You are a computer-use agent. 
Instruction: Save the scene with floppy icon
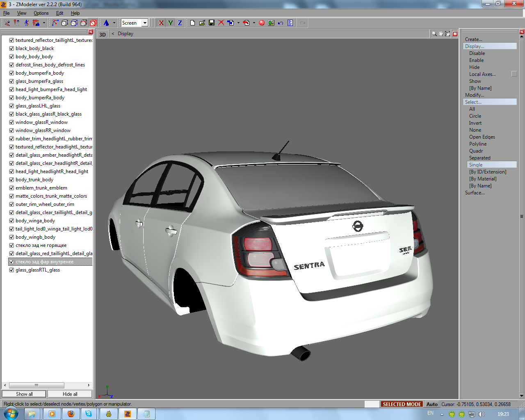click(x=212, y=23)
